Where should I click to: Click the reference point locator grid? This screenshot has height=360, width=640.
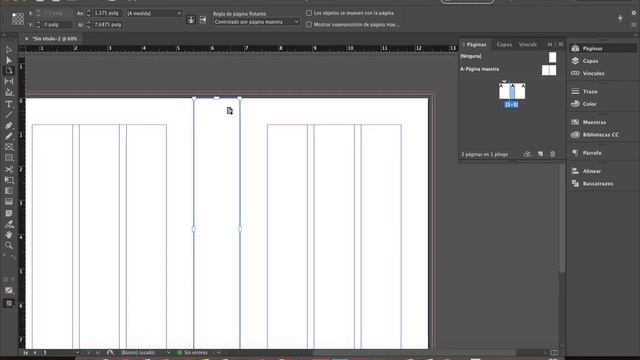point(18,19)
